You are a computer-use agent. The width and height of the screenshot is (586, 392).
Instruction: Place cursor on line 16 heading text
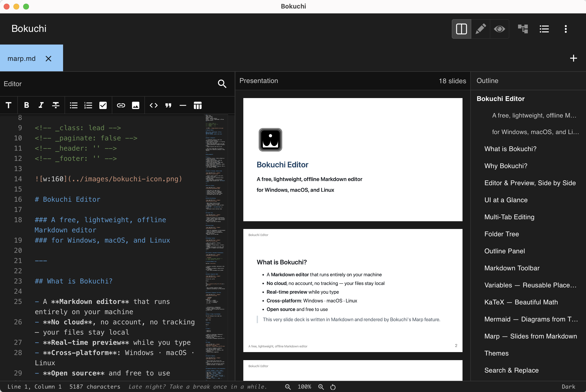67,200
